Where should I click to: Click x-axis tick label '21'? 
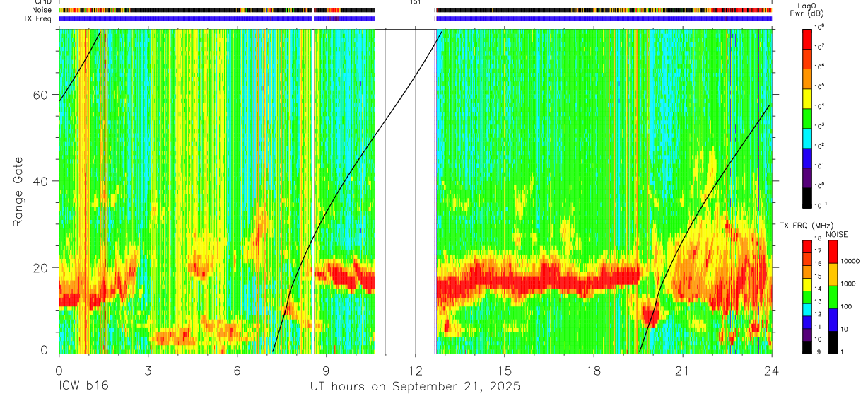[683, 370]
